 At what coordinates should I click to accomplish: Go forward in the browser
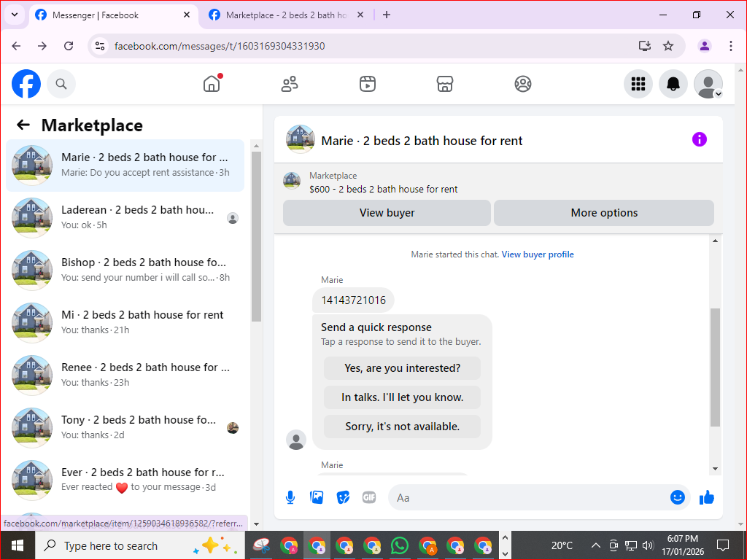(42, 46)
